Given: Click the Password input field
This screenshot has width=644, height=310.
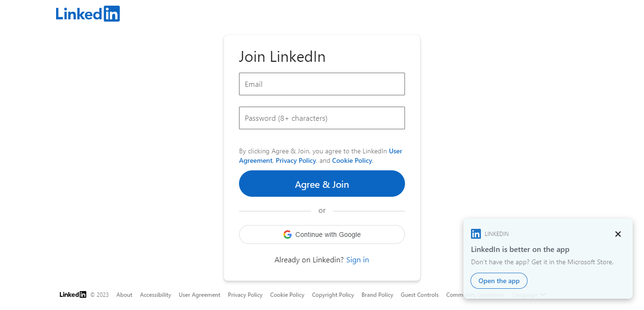Looking at the screenshot, I should coord(322,118).
